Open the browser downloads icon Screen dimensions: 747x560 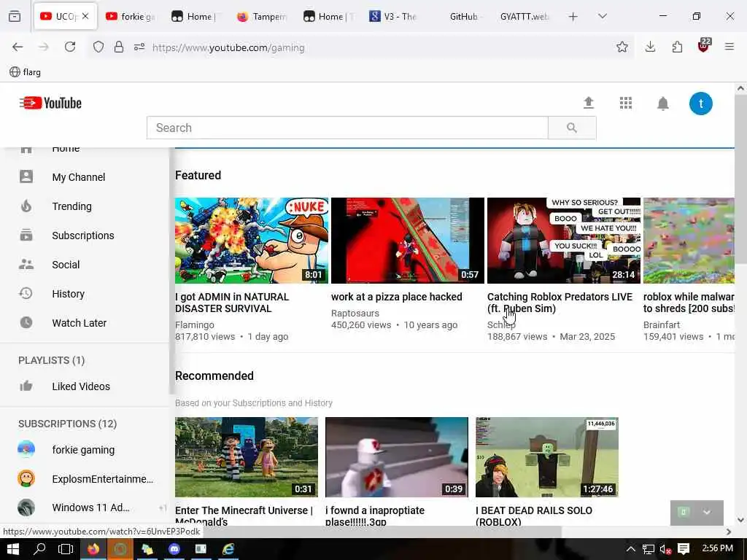pyautogui.click(x=650, y=47)
